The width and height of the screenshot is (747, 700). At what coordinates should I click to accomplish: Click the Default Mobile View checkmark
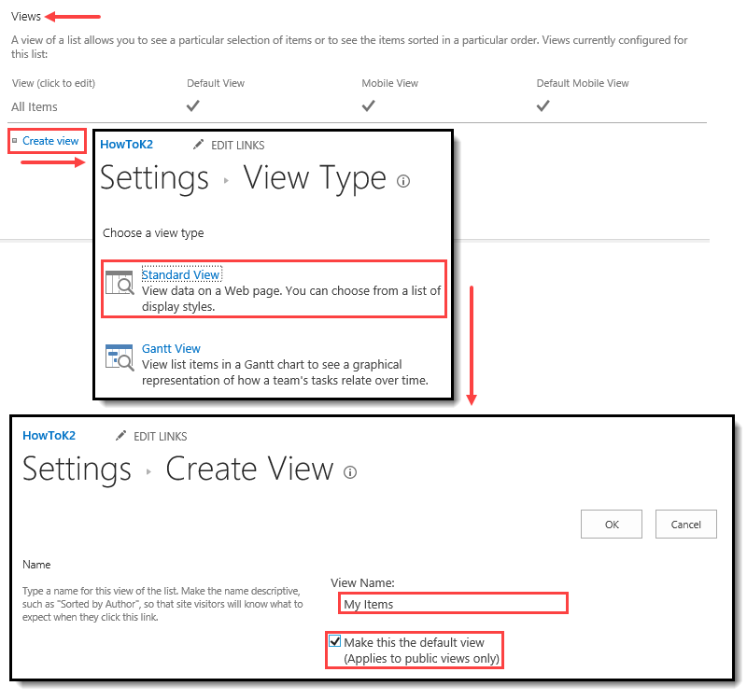click(543, 105)
